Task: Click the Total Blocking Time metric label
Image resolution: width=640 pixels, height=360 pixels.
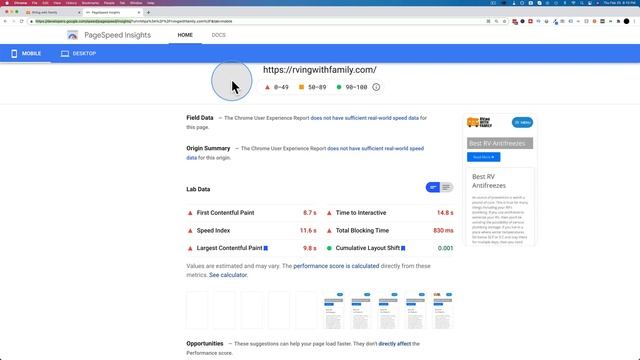Action: click(362, 231)
